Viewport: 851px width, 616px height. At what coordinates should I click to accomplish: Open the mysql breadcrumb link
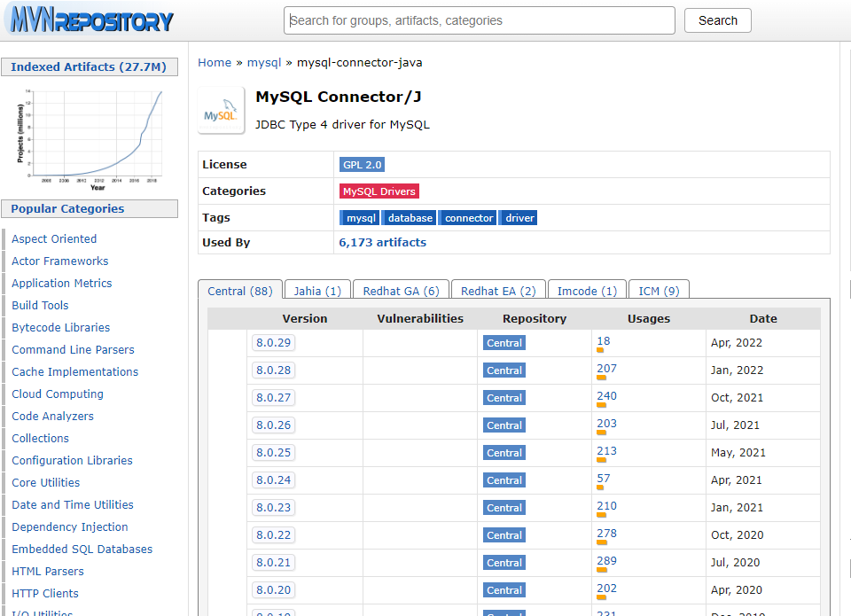point(264,62)
